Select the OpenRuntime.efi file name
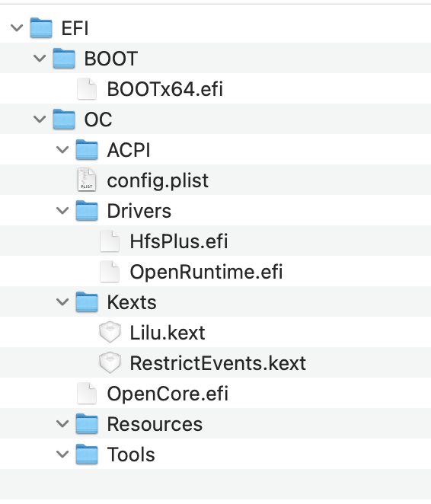Image resolution: width=431 pixels, height=504 pixels. pos(206,272)
